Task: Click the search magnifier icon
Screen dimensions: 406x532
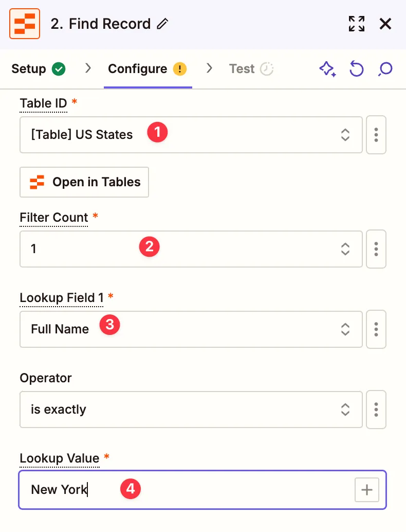Action: coord(385,69)
